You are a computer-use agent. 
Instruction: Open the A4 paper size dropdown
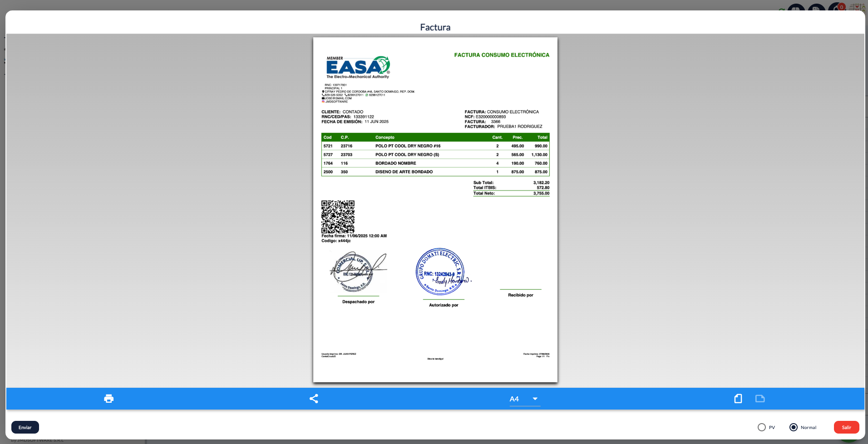[525, 399]
